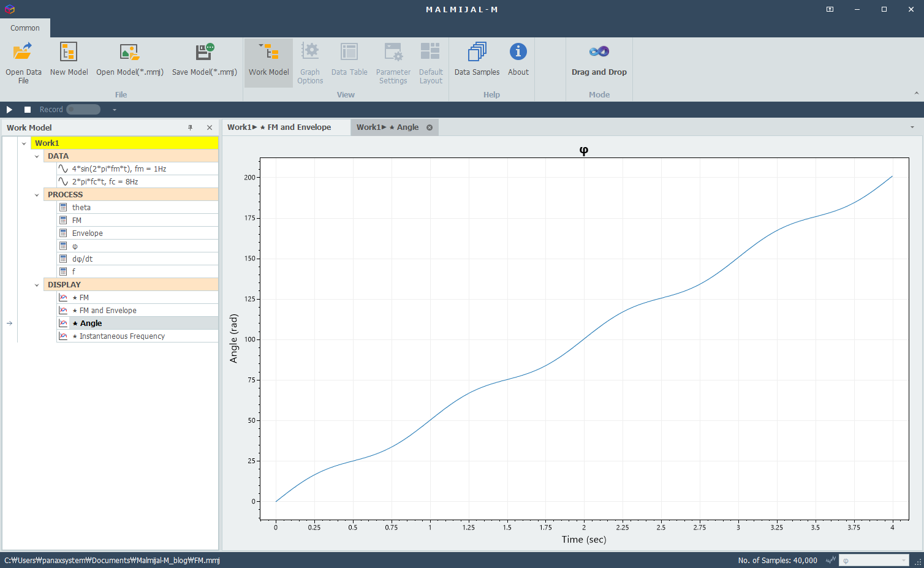Viewport: 924px width, 568px height.
Task: Close the Angle tab
Action: (430, 127)
